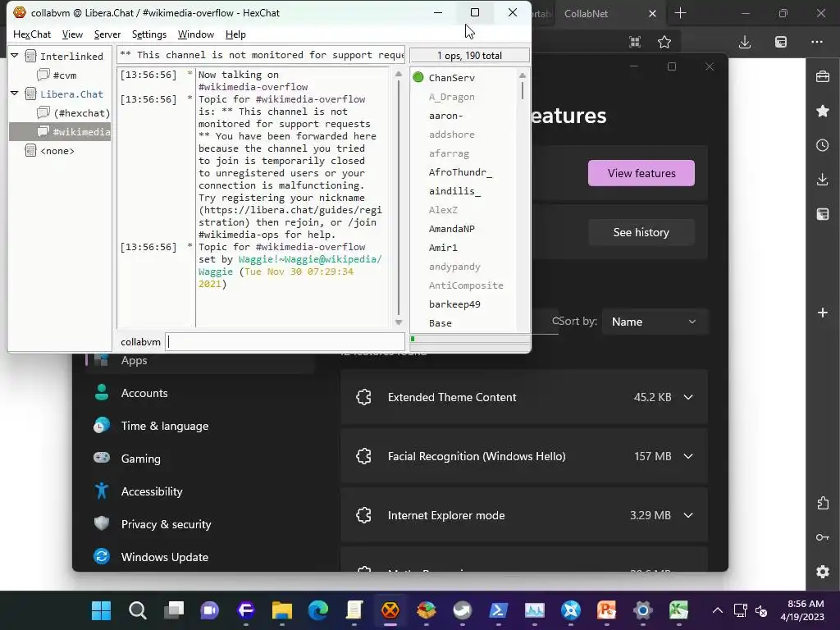Click the lag meter bar below user list

point(470,339)
